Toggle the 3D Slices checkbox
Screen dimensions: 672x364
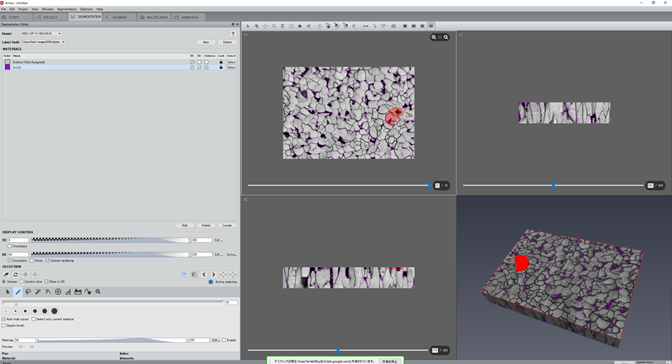[x=32, y=260]
